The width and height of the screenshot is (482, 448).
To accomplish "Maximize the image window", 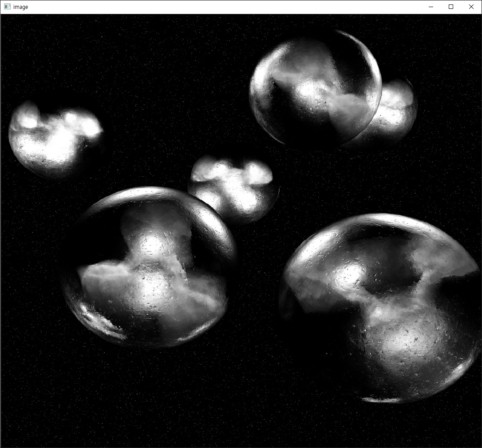I will pyautogui.click(x=451, y=7).
